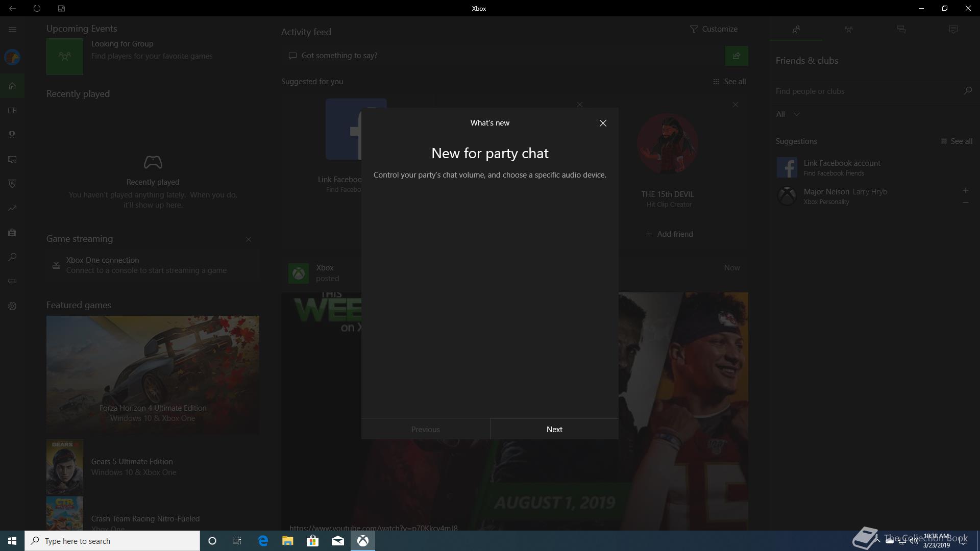Launch Microsoft Edge from the taskbar

263,541
